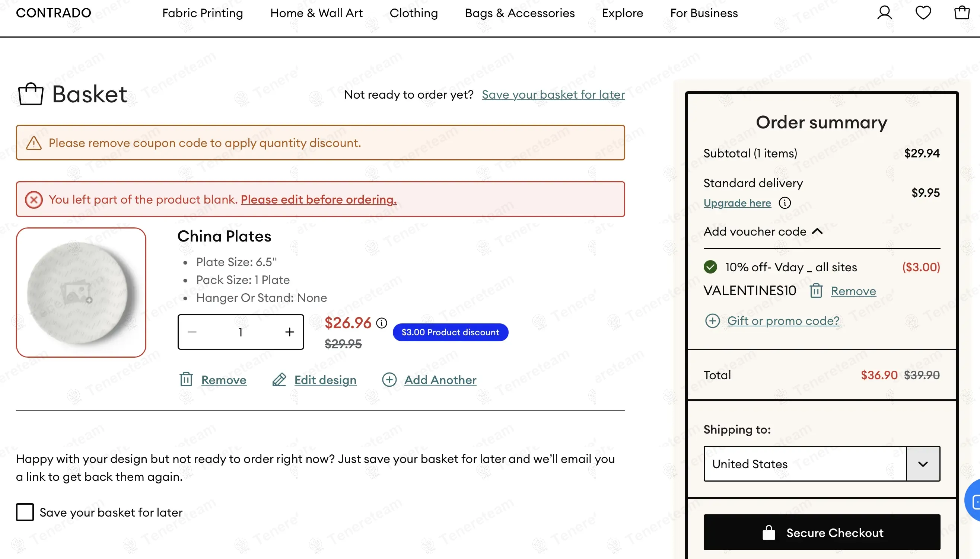Click the struck-through $29.95 original price
The height and width of the screenshot is (559, 980).
click(x=343, y=344)
